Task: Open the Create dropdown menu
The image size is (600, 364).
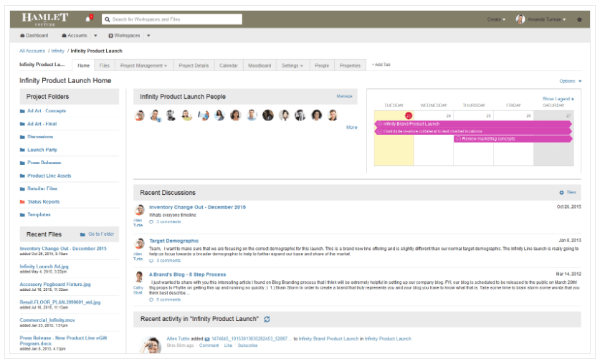Action: tap(496, 19)
